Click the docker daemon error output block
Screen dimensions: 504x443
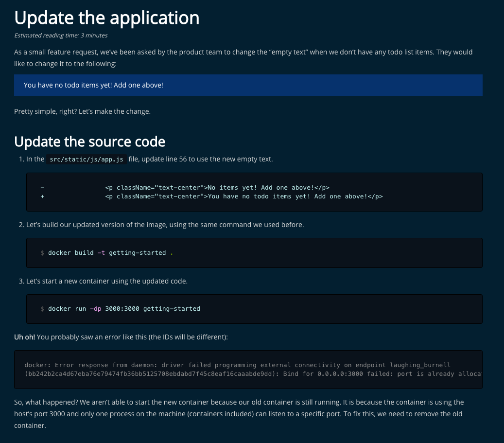pos(248,370)
